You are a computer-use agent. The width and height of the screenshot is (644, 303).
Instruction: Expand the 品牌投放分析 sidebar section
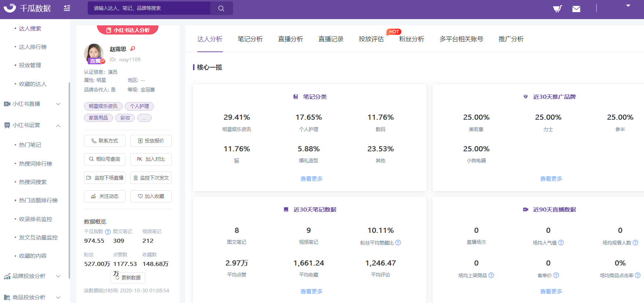(x=31, y=276)
